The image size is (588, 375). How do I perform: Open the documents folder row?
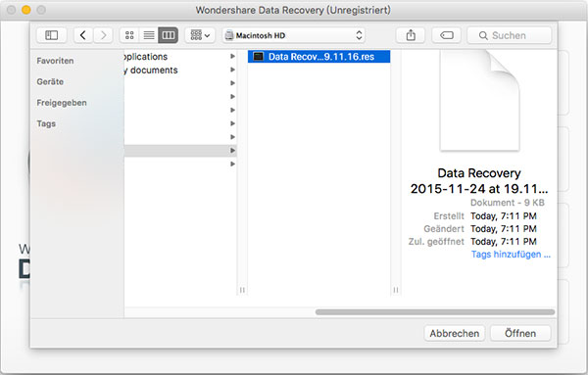[x=180, y=70]
